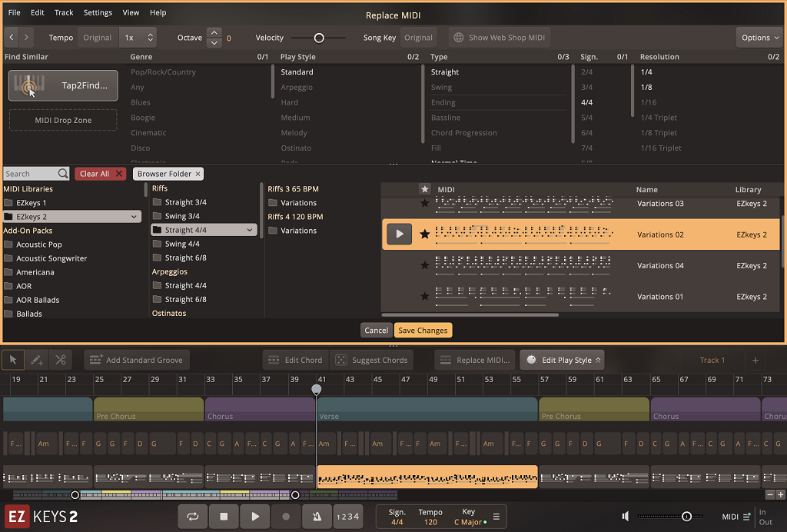
Task: Expand the Straight 4/4 Riffs folder dropdown
Action: click(250, 230)
